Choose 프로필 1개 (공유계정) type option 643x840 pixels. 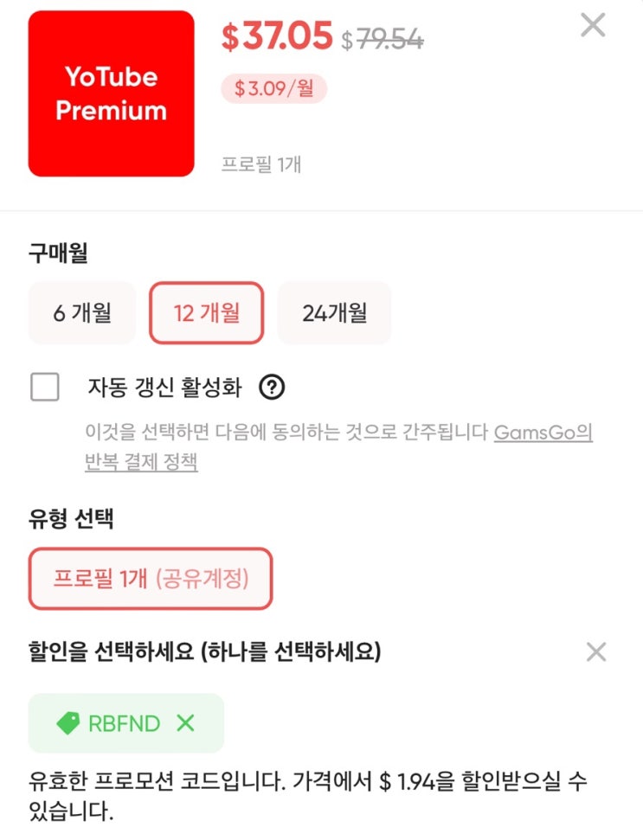pos(151,579)
